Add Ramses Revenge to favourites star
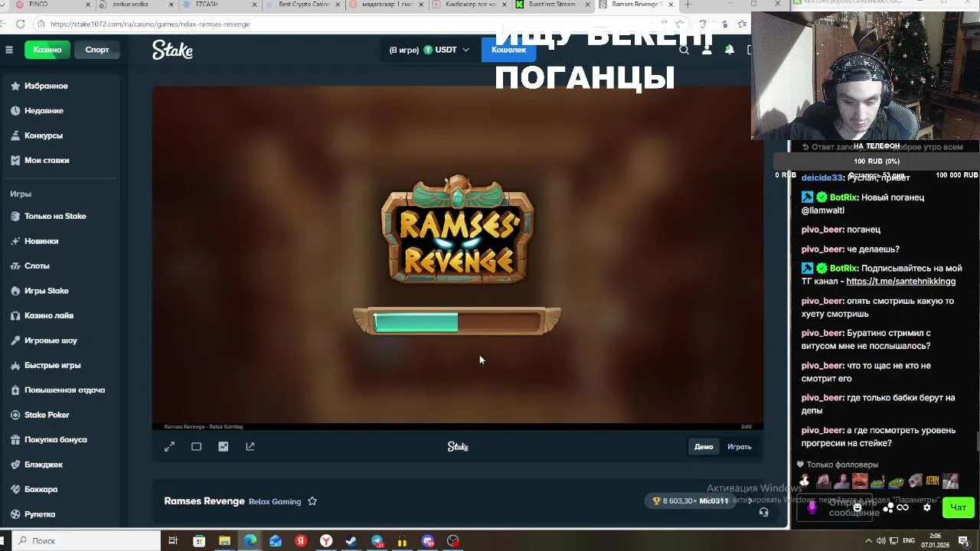The width and height of the screenshot is (980, 551). pyautogui.click(x=312, y=501)
